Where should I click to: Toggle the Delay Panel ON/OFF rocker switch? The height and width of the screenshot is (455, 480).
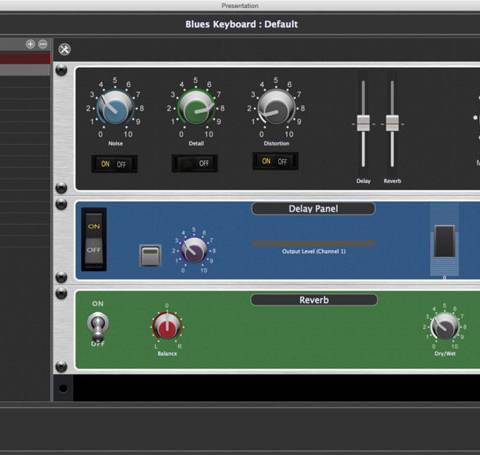click(94, 239)
